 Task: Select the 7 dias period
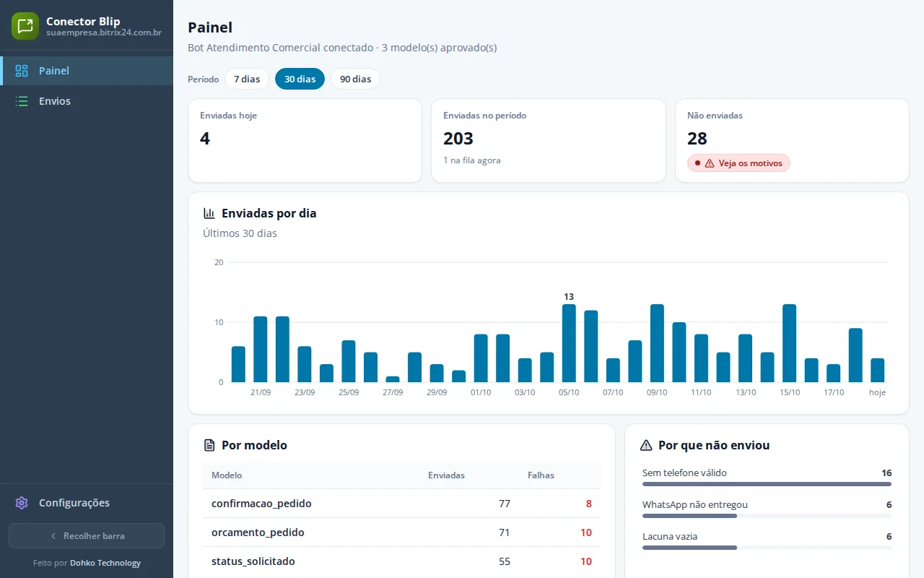coord(247,79)
